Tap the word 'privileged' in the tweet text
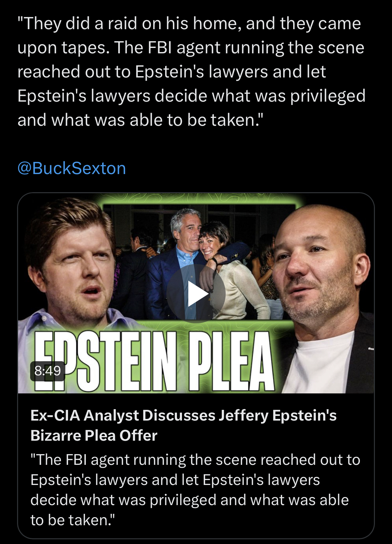 coord(327,96)
